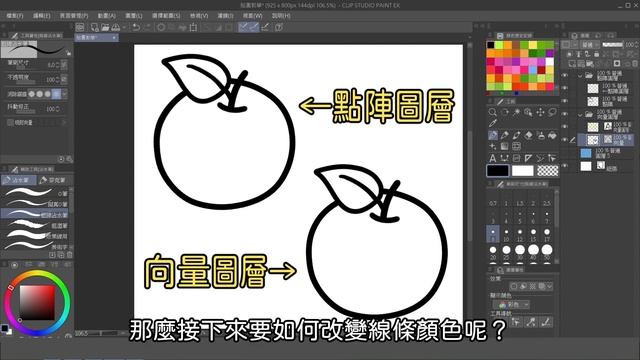
Task: Toggle visibility of first layer inside 點陣圖層 folder
Action: 564,88
